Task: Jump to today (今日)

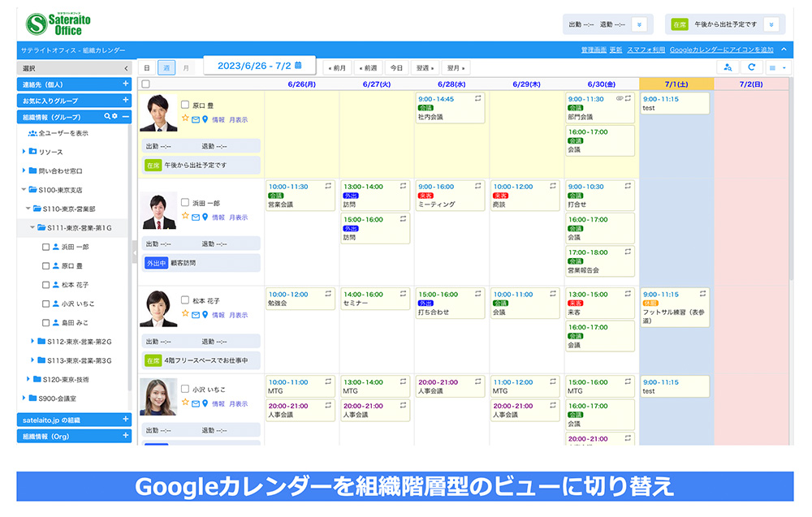Action: [396, 68]
